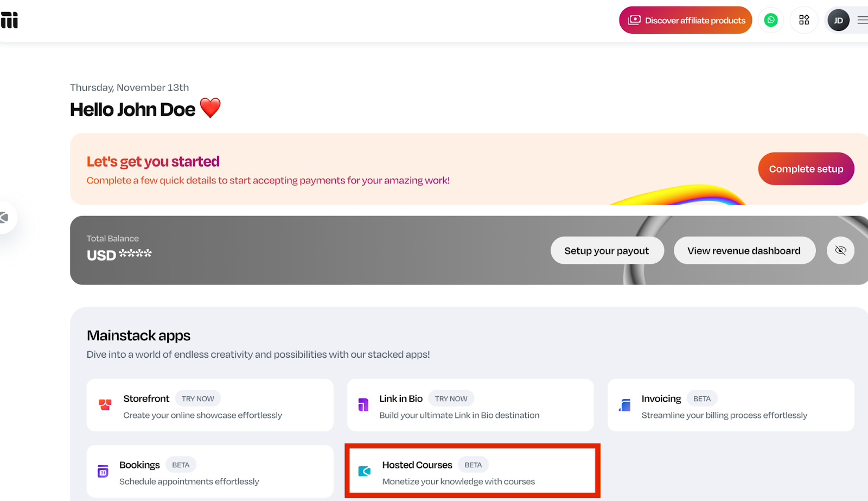Select the Invoicing app icon
The height and width of the screenshot is (501, 868).
625,404
